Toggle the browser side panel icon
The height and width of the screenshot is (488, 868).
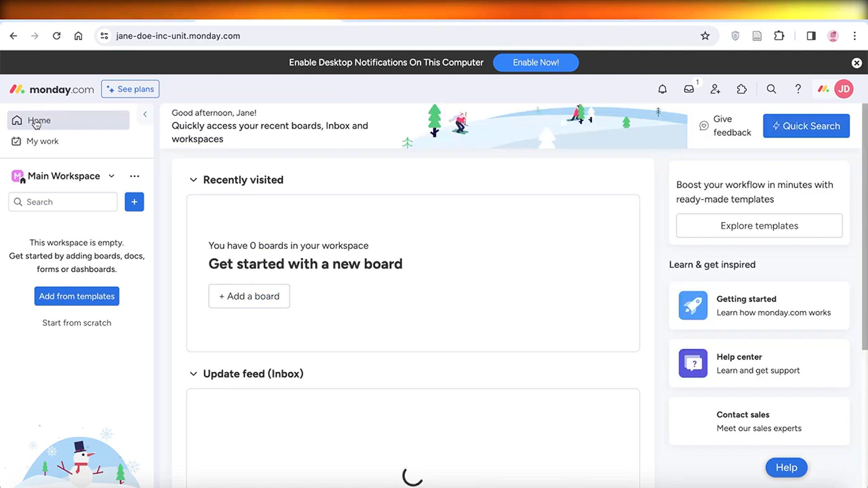click(x=811, y=36)
